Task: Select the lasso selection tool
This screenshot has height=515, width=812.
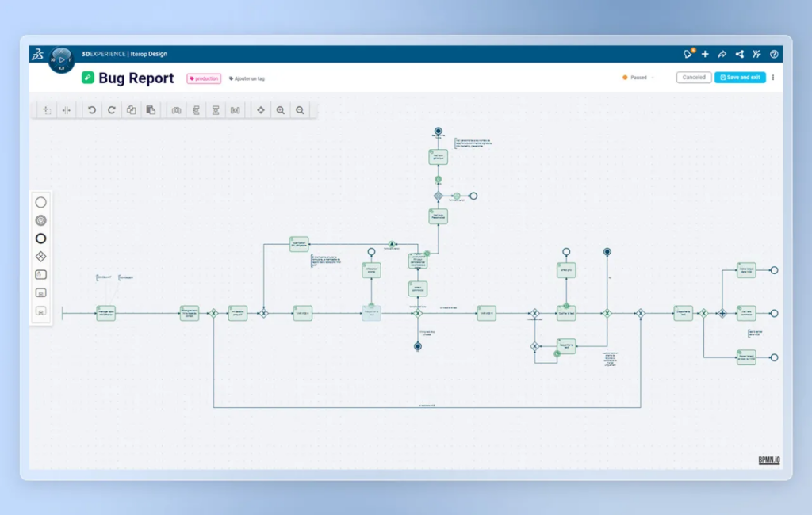Action: [47, 110]
